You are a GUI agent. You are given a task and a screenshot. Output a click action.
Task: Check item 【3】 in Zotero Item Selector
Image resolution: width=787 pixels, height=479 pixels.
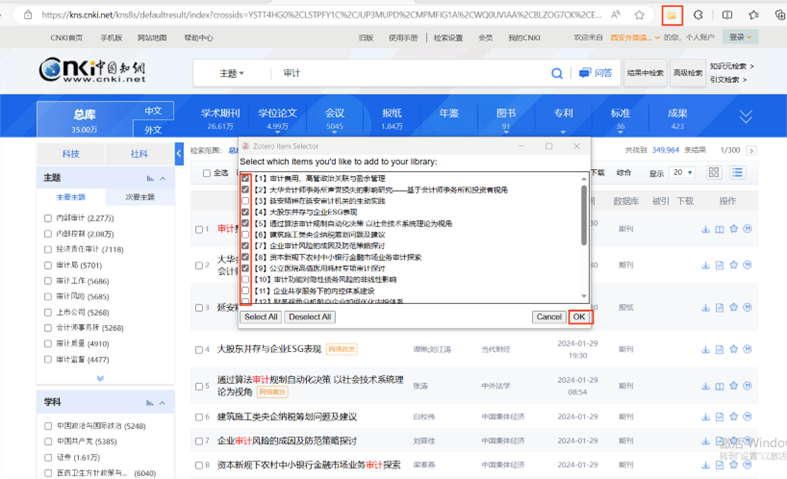point(245,201)
